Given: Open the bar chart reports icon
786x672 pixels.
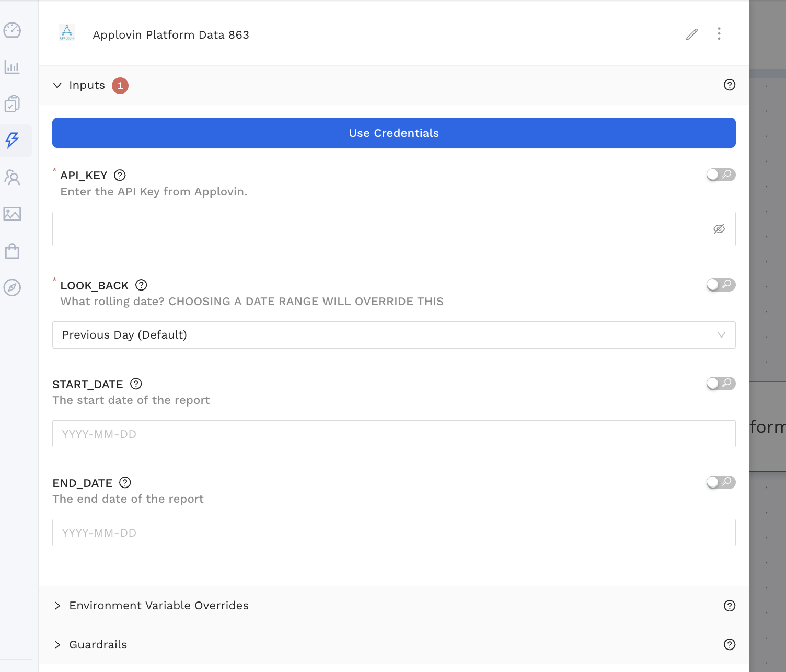Looking at the screenshot, I should (x=12, y=67).
